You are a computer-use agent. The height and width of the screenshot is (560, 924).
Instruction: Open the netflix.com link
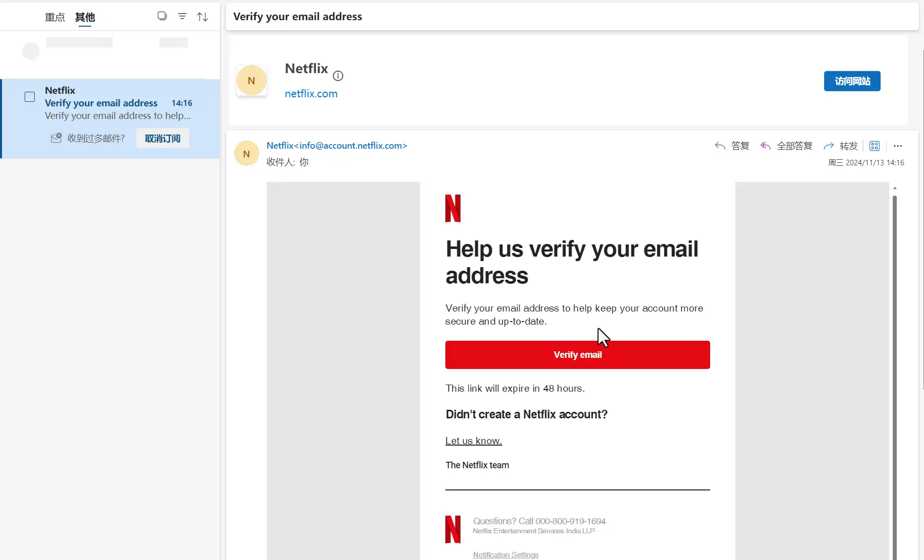(x=311, y=94)
